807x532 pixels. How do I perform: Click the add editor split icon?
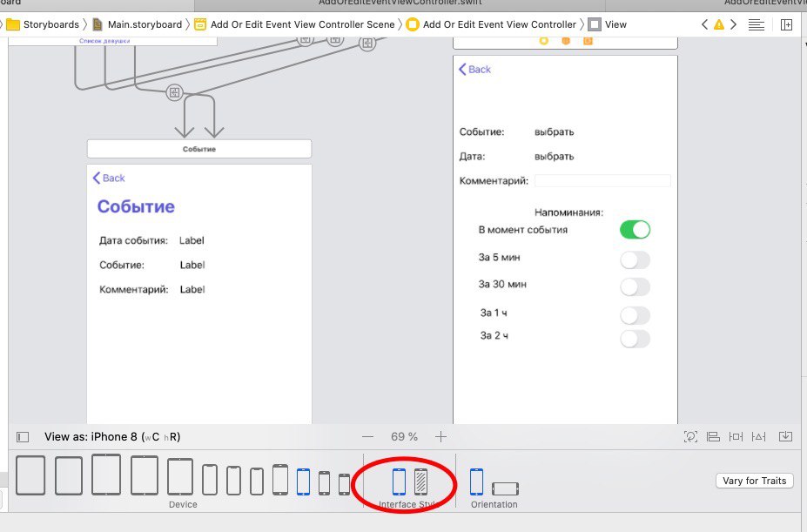pyautogui.click(x=786, y=24)
